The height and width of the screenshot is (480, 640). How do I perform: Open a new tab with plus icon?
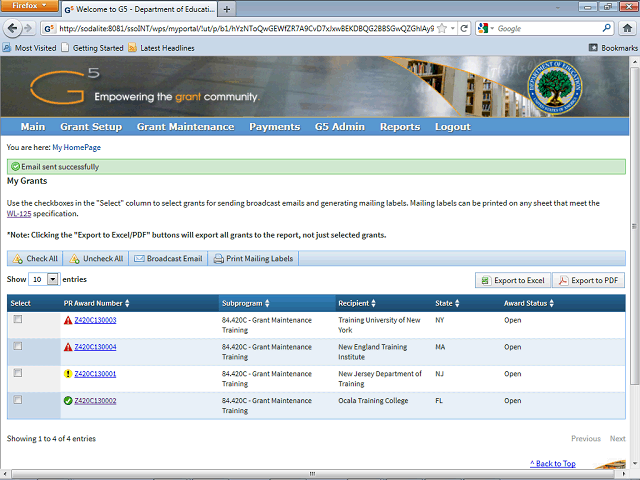click(x=227, y=9)
